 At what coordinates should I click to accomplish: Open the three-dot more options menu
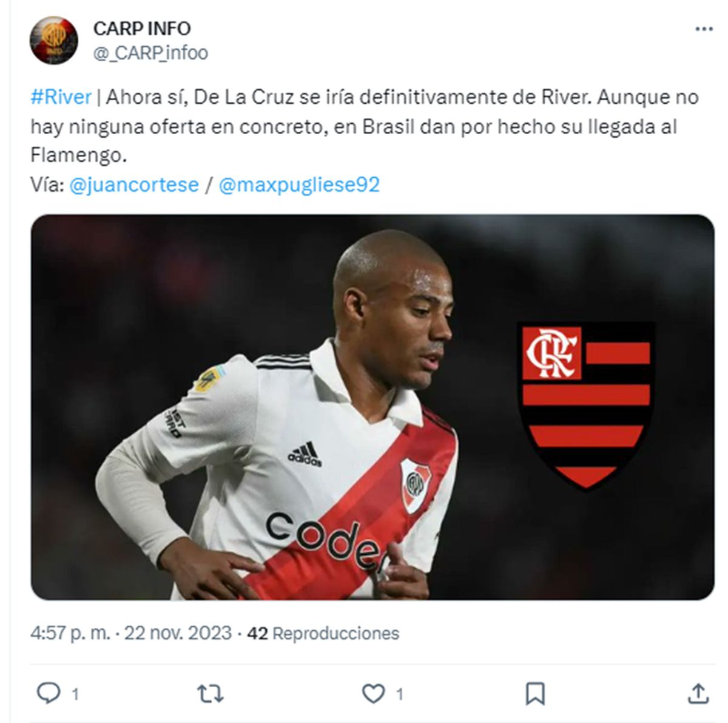(704, 29)
